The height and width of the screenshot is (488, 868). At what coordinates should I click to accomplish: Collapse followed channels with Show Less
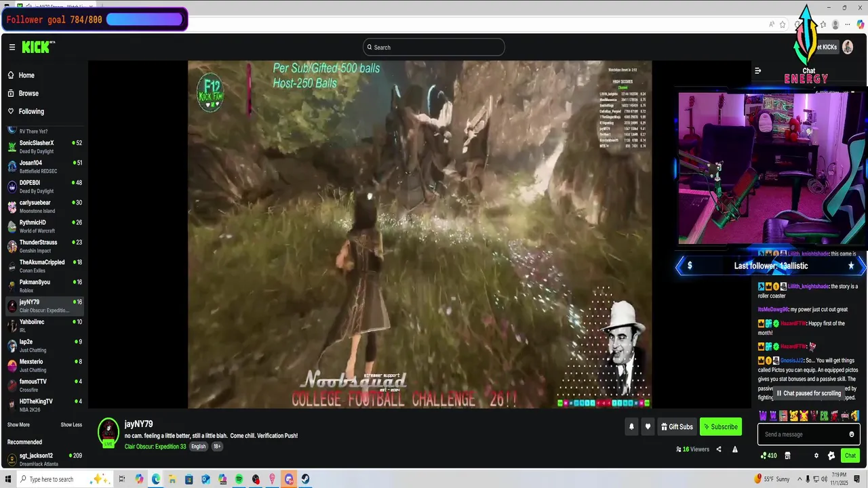[71, 425]
